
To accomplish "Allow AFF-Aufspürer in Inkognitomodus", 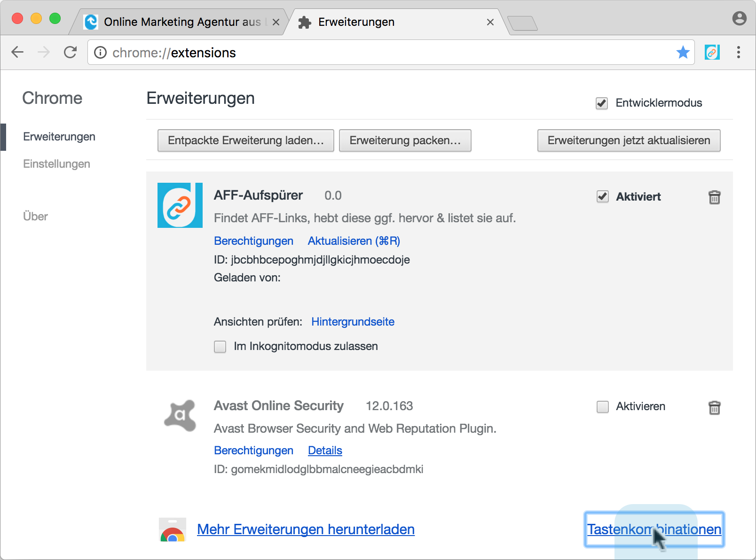I will 220,347.
